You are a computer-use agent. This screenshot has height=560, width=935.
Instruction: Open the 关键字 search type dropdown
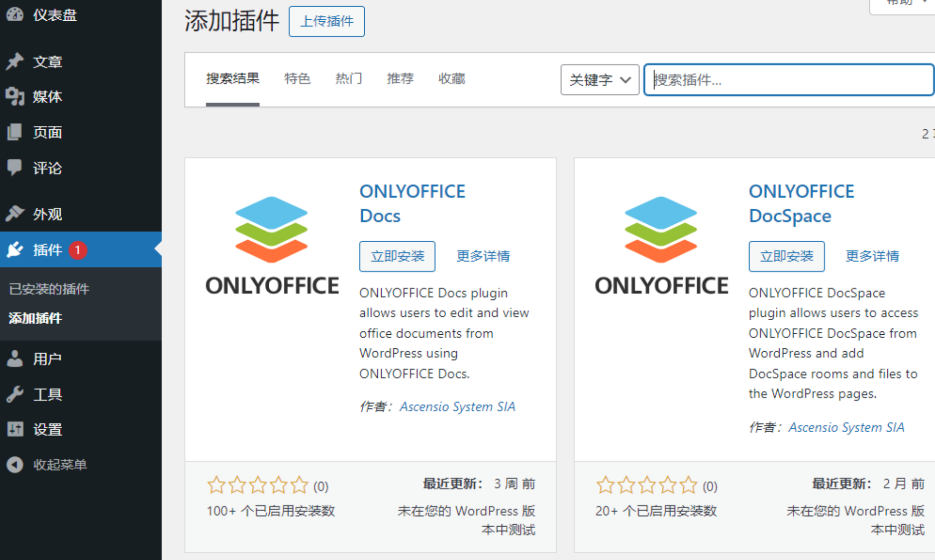[x=599, y=80]
